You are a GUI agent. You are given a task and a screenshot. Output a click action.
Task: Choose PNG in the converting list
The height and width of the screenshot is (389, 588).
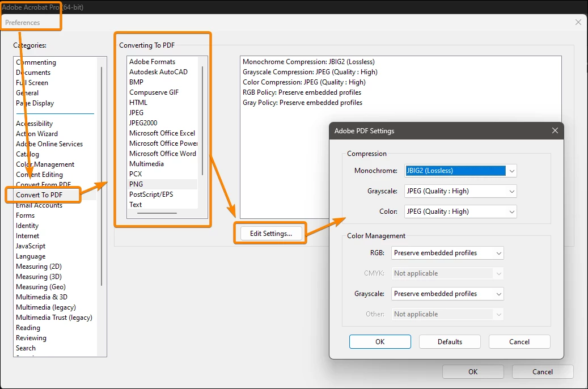point(136,184)
